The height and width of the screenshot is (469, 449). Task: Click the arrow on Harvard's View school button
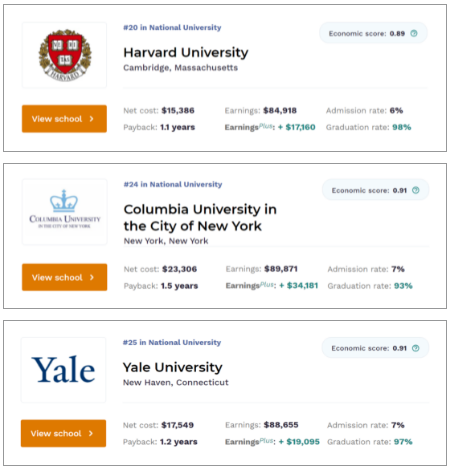(x=92, y=119)
